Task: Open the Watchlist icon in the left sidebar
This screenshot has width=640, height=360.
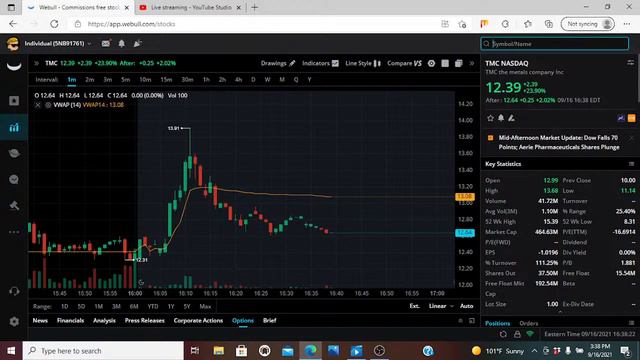Action: pos(14,101)
